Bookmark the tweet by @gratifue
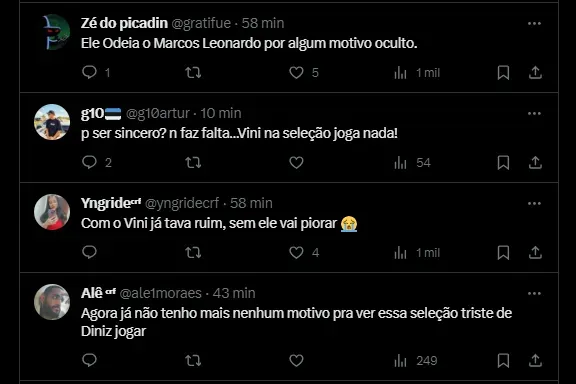576x384 pixels. click(x=503, y=72)
